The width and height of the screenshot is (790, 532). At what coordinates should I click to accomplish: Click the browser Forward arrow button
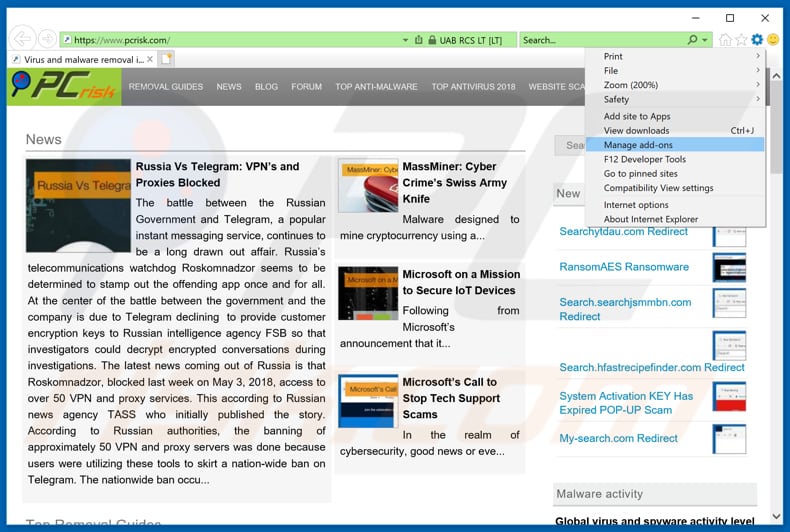[47, 39]
